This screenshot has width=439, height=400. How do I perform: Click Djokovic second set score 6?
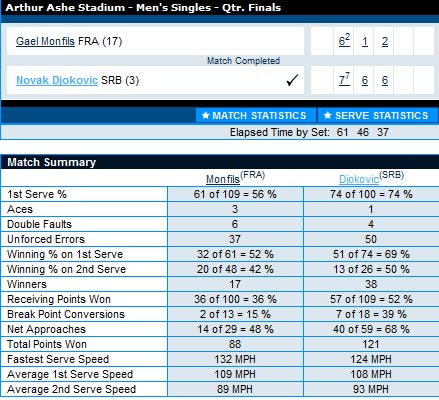[365, 80]
